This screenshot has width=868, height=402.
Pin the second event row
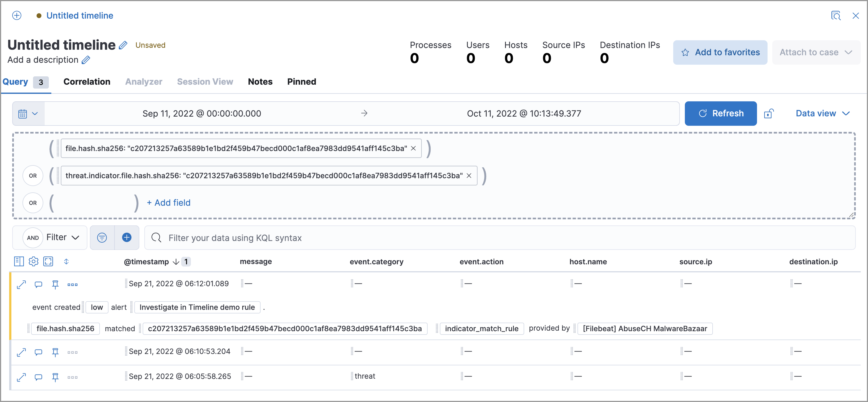coord(55,352)
